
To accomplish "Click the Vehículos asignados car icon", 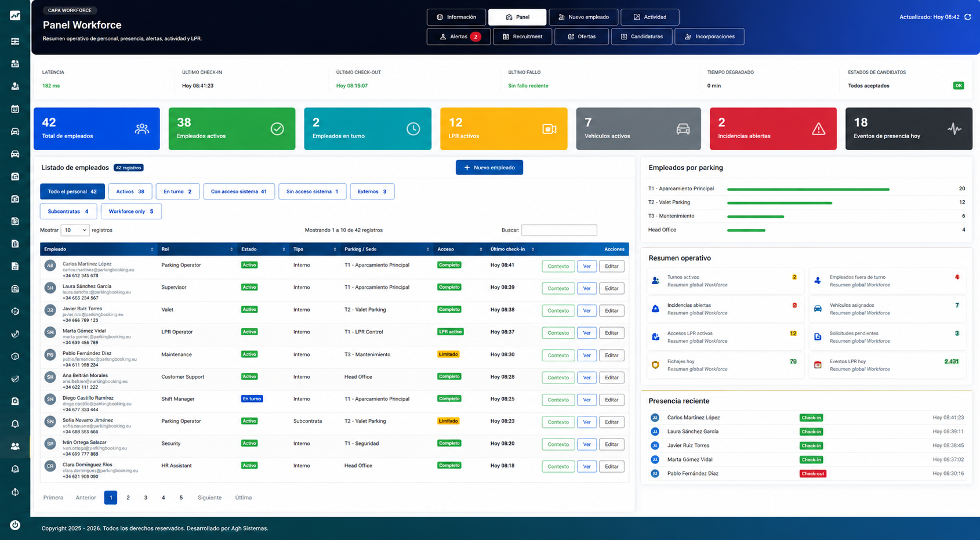I will (x=818, y=309).
